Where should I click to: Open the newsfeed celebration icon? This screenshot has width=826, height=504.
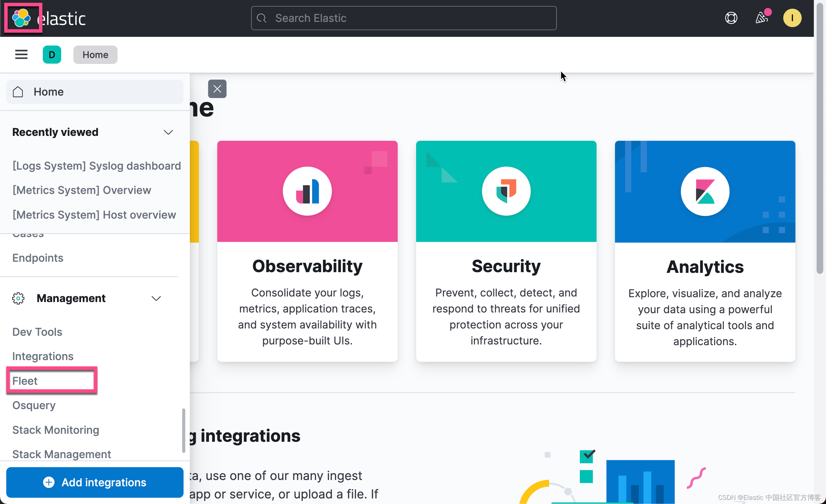click(x=762, y=18)
